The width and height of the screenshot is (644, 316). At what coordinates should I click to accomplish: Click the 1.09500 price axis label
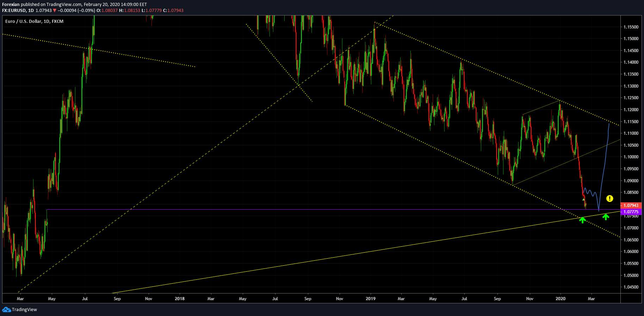pos(631,169)
